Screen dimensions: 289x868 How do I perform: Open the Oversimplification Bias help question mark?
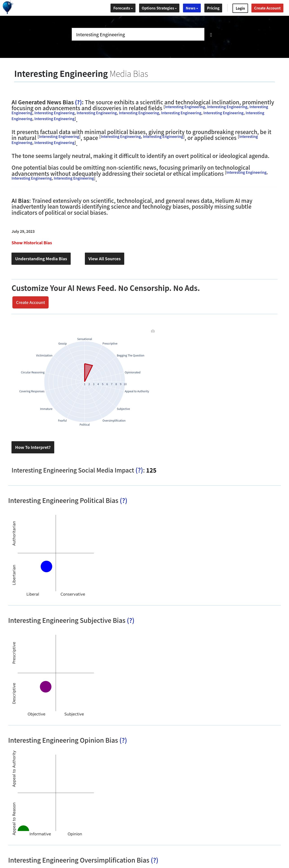click(x=154, y=860)
